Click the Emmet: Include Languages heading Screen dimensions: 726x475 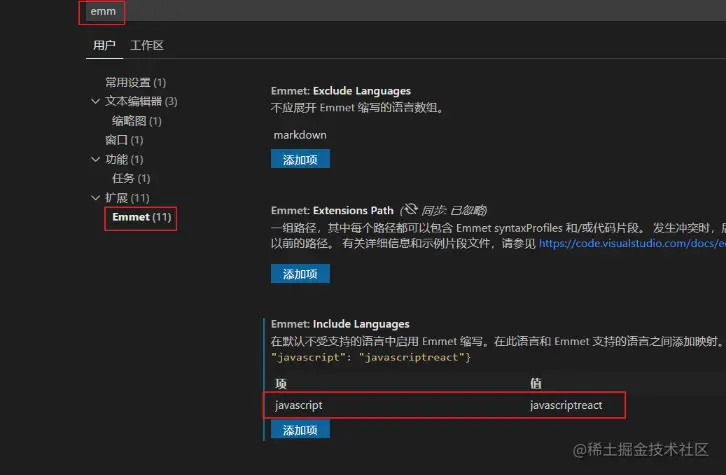[340, 324]
